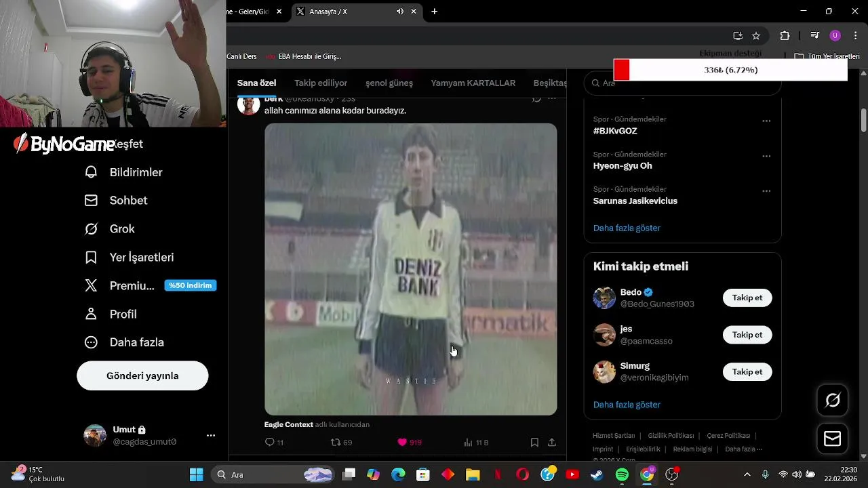Open Gizlilik Politikası footer link

click(x=671, y=436)
